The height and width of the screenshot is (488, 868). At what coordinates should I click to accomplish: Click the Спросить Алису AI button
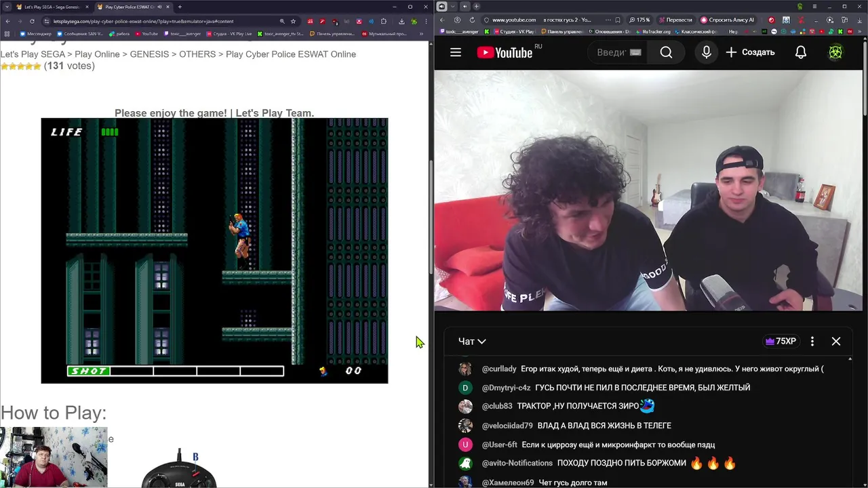(x=727, y=20)
